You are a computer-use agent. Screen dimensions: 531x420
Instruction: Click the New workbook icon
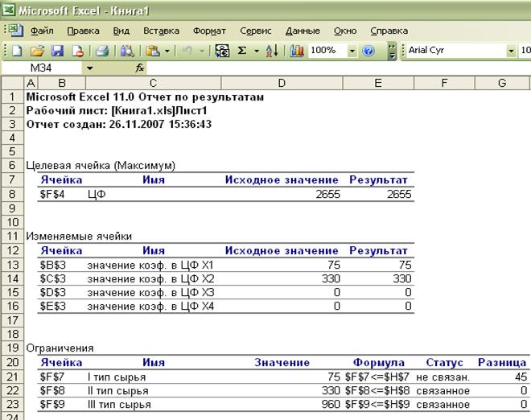[x=17, y=51]
